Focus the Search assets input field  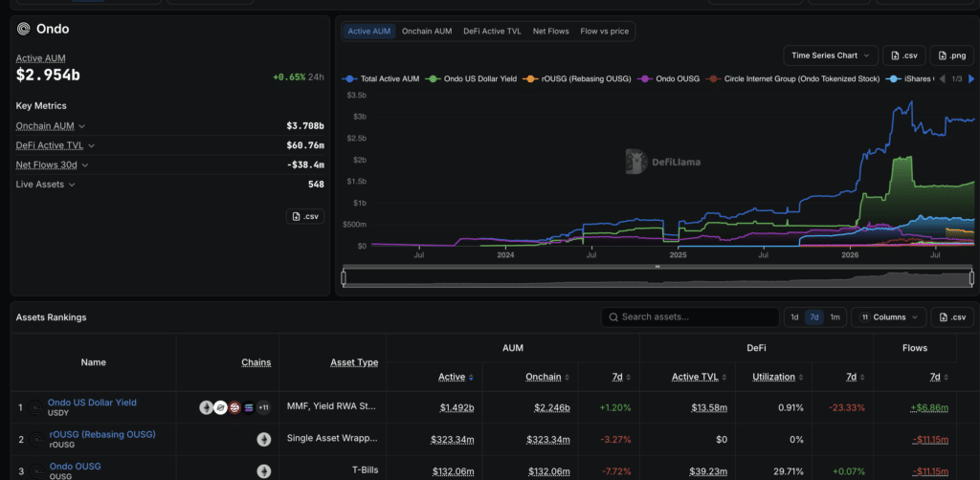pos(691,317)
